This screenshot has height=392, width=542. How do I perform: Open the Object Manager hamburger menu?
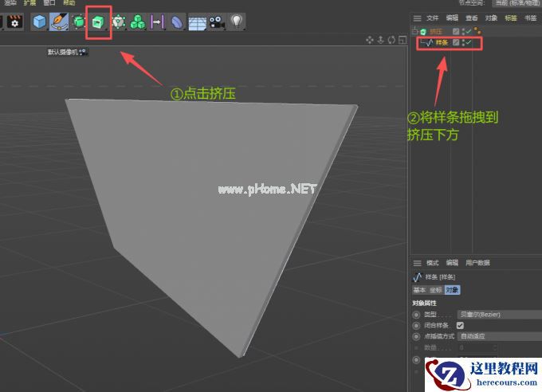(x=417, y=18)
